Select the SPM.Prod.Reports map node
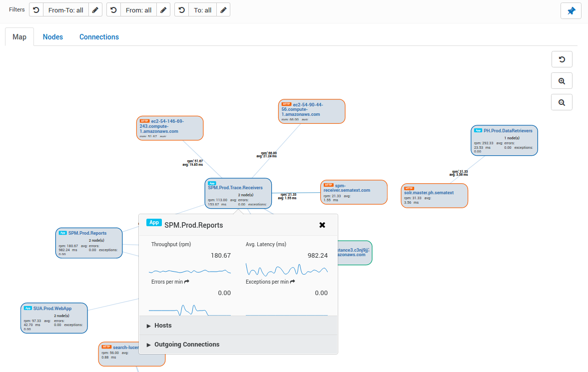This screenshot has height=372, width=588. click(89, 243)
